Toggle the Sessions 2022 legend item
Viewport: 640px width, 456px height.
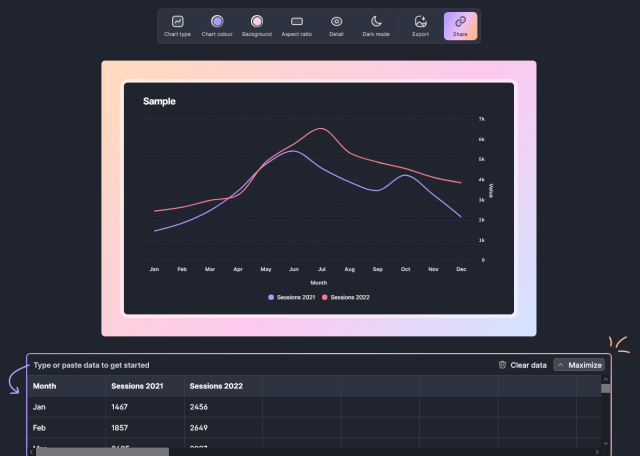[x=346, y=297]
